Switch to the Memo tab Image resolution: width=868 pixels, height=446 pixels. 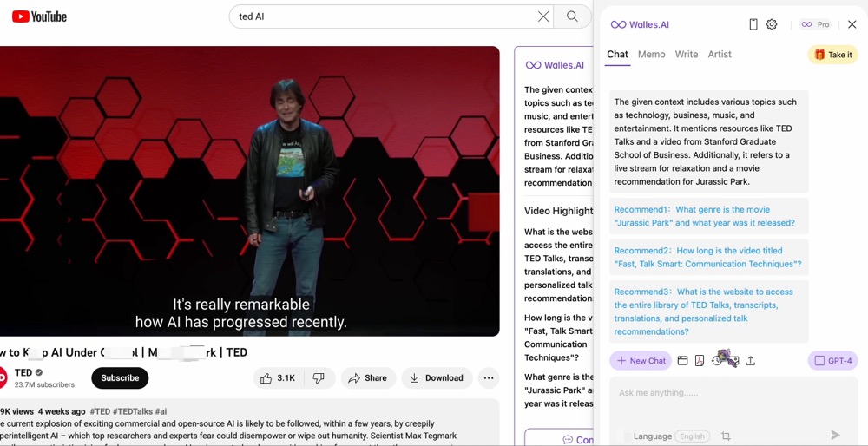(651, 54)
